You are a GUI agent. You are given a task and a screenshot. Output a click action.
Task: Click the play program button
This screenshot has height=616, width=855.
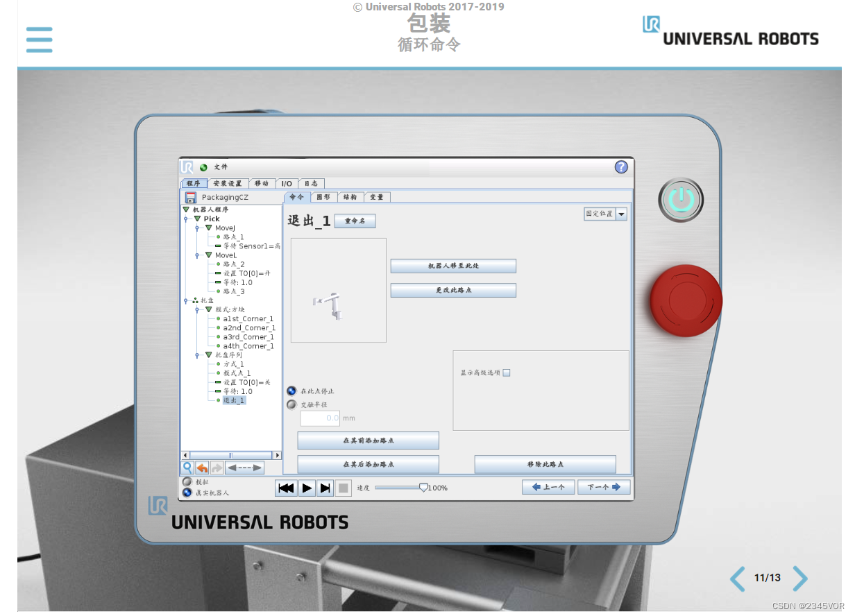(306, 488)
